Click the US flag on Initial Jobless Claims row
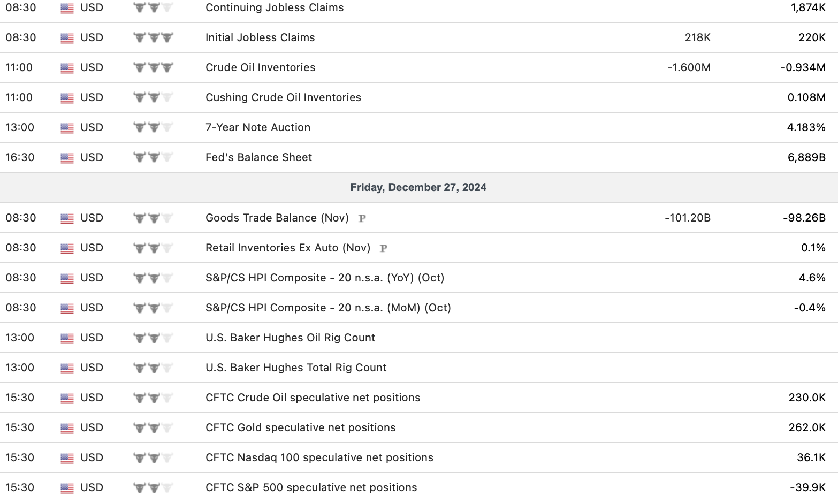 click(x=67, y=38)
